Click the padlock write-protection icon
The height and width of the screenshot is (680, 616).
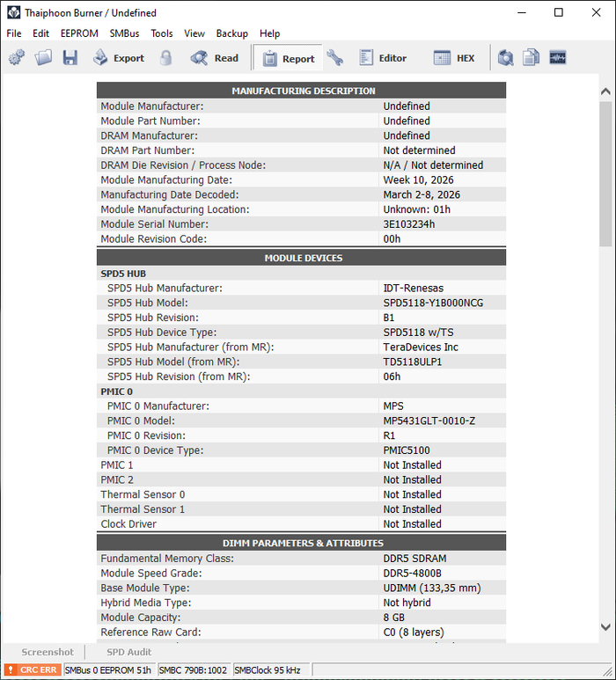[x=165, y=58]
